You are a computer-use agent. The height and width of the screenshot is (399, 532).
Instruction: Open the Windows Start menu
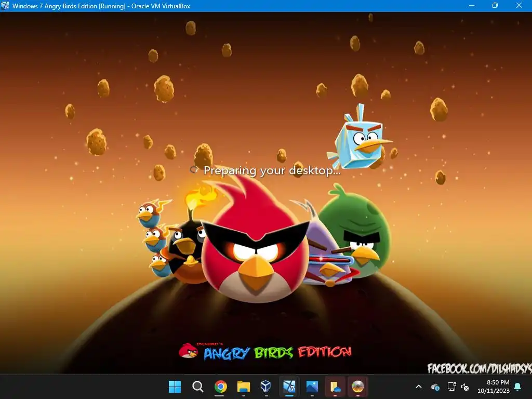(x=175, y=386)
